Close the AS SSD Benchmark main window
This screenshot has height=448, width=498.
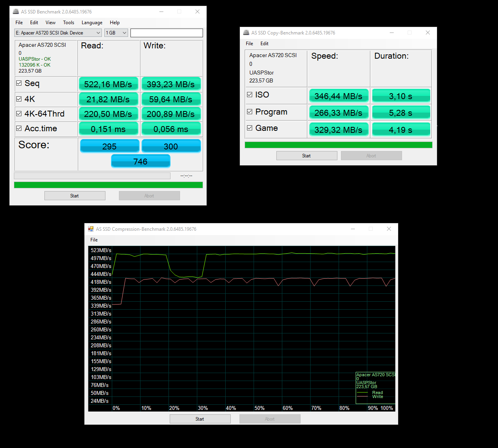[x=197, y=11]
